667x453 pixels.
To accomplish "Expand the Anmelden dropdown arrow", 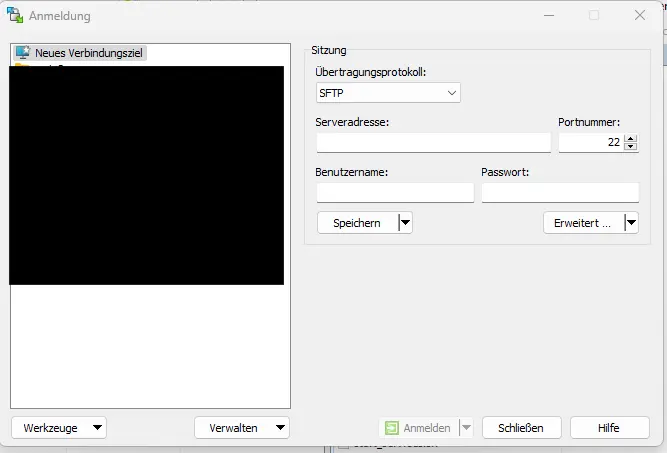I will click(466, 427).
